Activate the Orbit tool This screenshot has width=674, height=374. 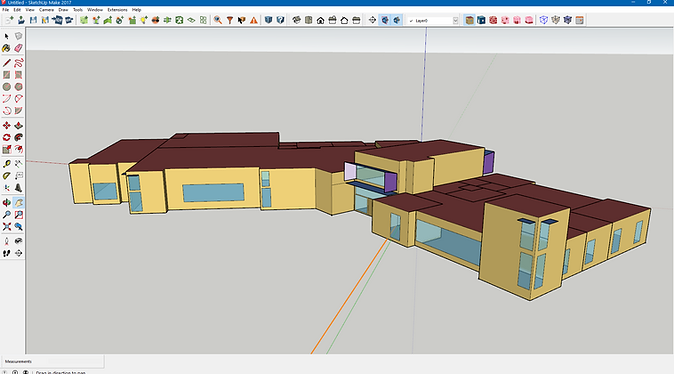click(6, 202)
